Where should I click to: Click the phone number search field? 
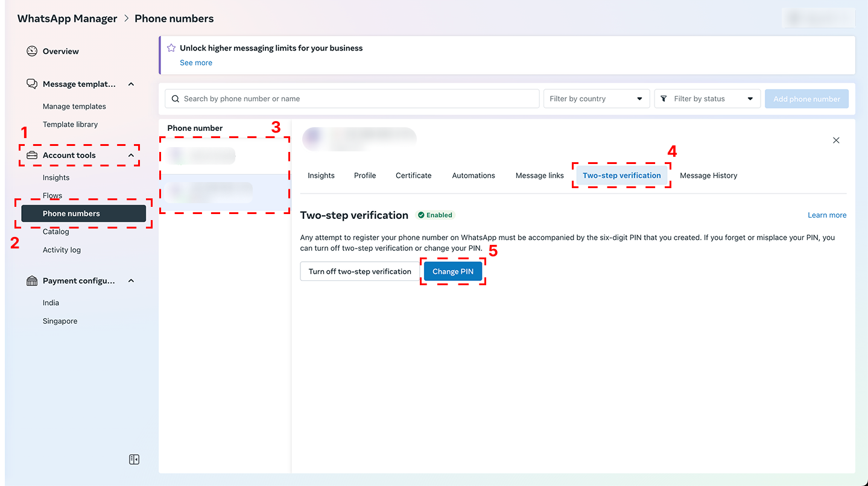click(x=352, y=99)
